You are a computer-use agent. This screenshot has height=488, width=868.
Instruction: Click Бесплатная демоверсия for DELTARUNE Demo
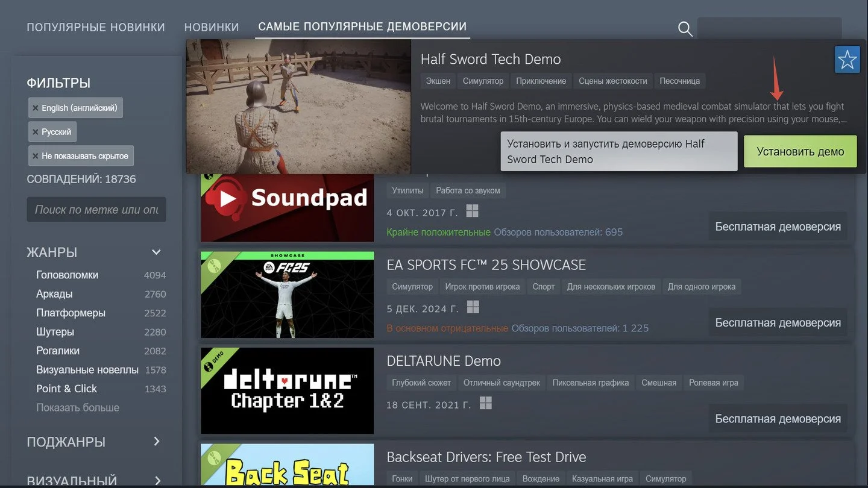[778, 419]
